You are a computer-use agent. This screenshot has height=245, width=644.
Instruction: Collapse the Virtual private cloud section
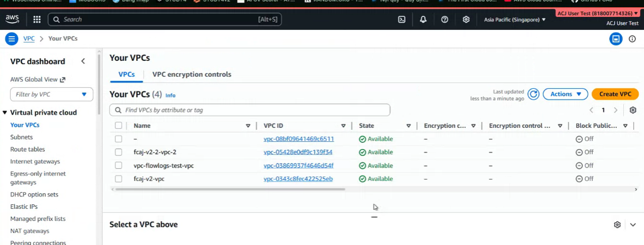pyautogui.click(x=5, y=112)
